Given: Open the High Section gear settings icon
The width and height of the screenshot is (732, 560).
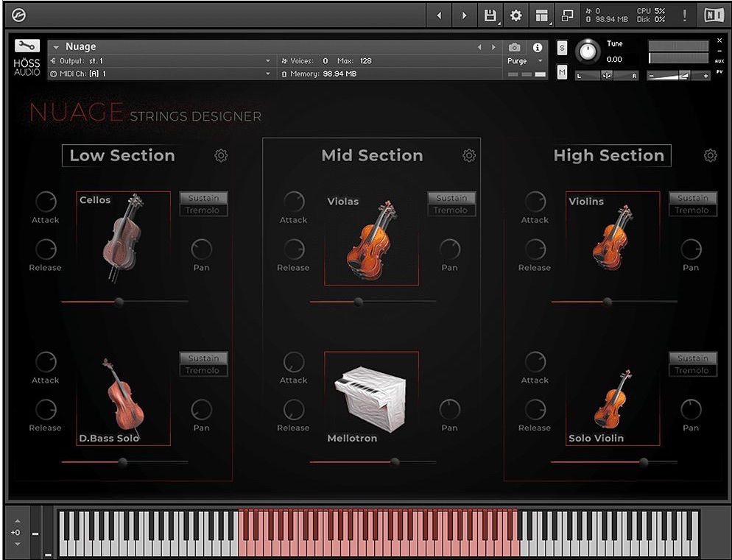Looking at the screenshot, I should [709, 155].
